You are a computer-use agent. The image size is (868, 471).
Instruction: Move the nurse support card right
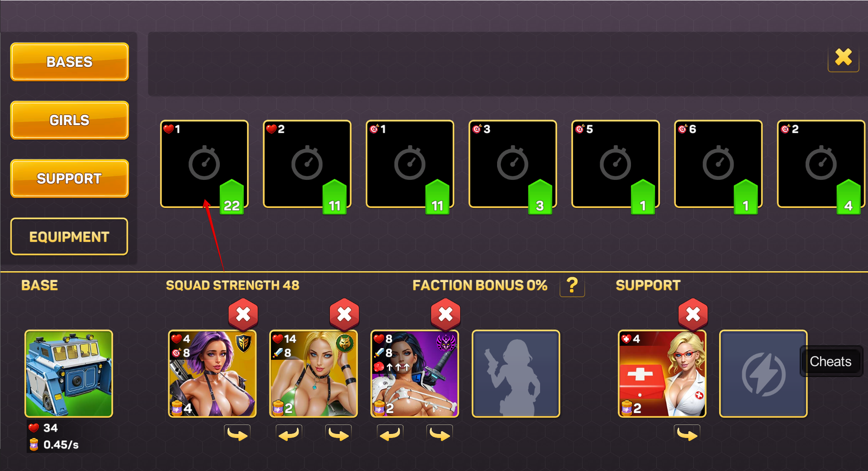687,434
